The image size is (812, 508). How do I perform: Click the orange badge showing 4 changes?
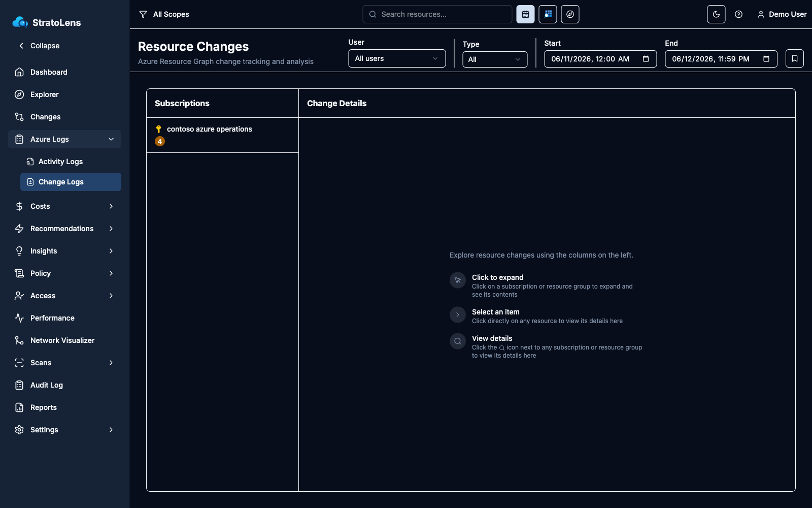[160, 141]
